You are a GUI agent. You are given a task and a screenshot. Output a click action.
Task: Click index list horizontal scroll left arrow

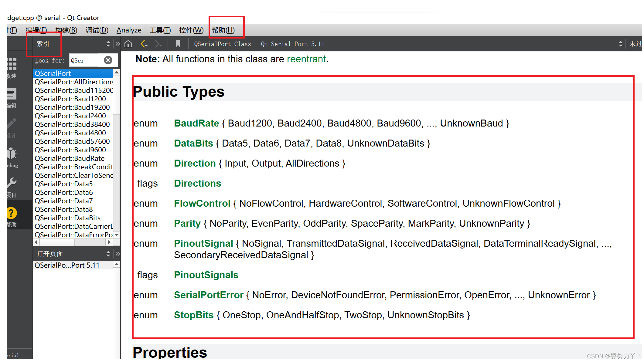(36, 242)
